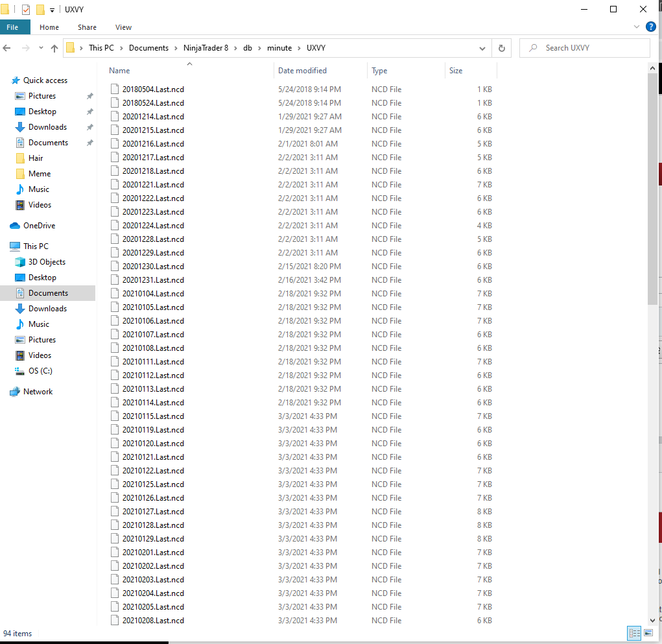
Task: Go back with the Back arrow
Action: click(6, 48)
